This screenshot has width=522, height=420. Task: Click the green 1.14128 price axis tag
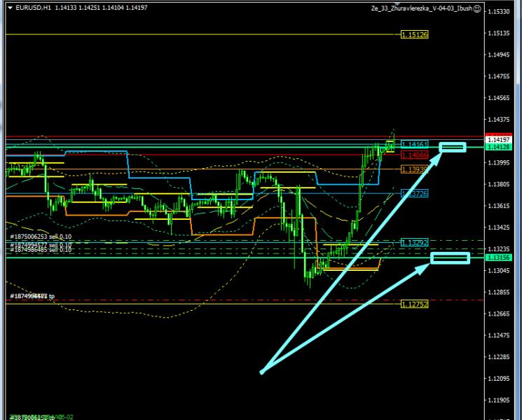tap(499, 147)
